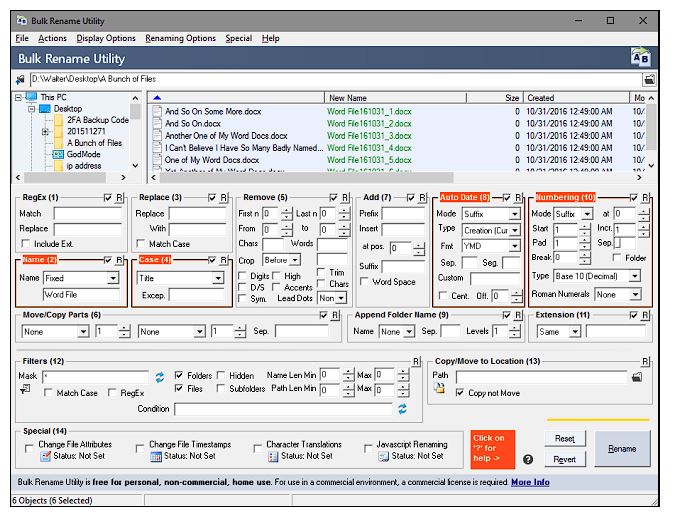Open Auto Date Fmt dropdown showing YMD
The image size is (675, 515).
click(x=514, y=246)
